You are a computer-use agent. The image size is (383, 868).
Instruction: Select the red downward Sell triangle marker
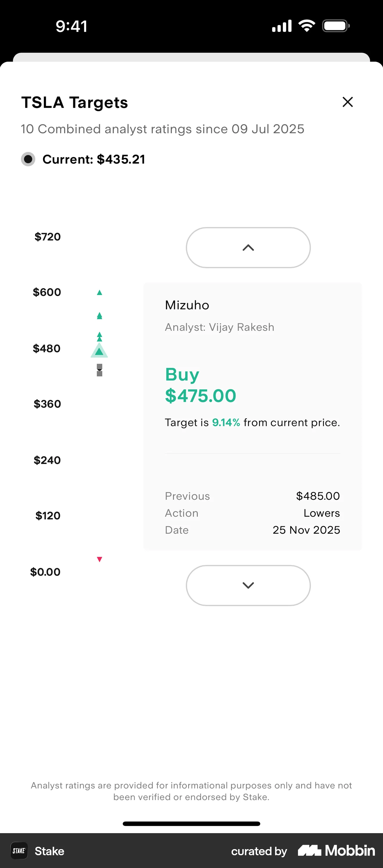(99, 559)
